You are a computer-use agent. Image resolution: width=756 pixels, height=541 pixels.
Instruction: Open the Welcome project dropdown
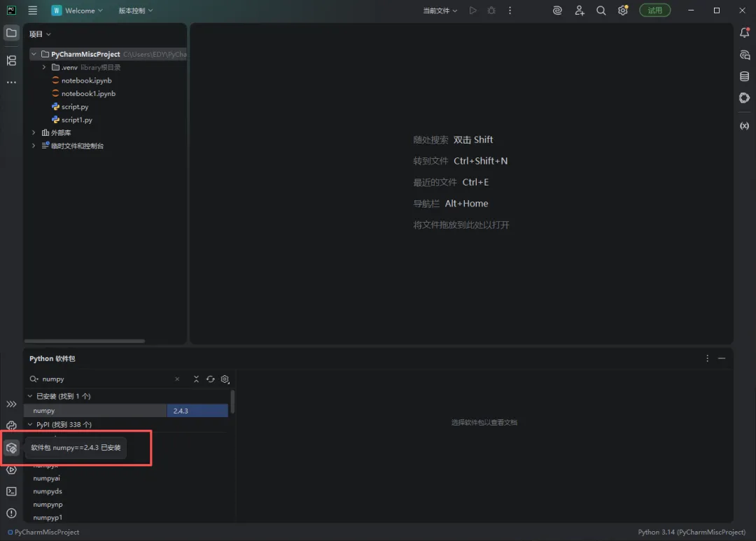(x=77, y=10)
